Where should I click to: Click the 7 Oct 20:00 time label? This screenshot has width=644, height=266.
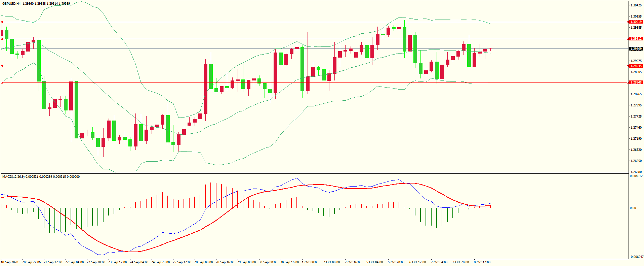(461, 262)
